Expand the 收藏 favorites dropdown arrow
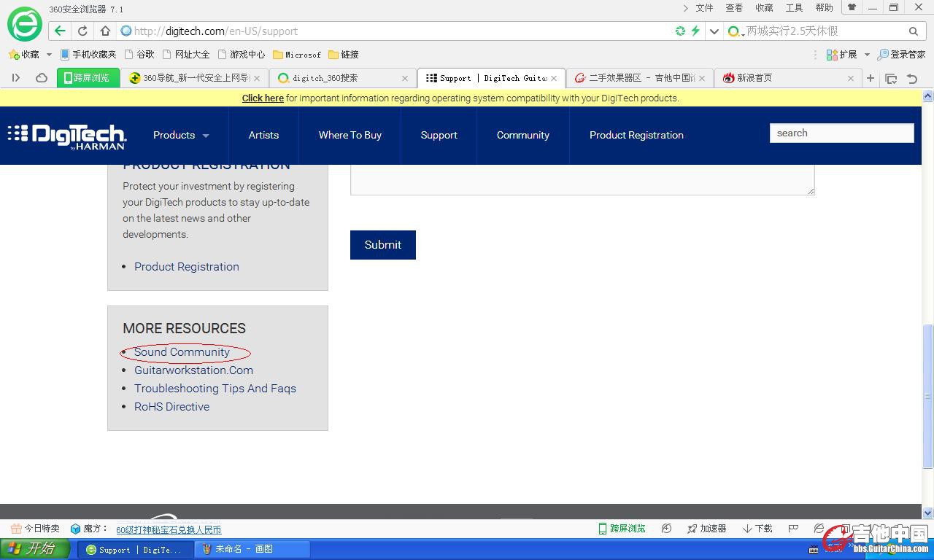This screenshot has width=934, height=560. click(49, 55)
